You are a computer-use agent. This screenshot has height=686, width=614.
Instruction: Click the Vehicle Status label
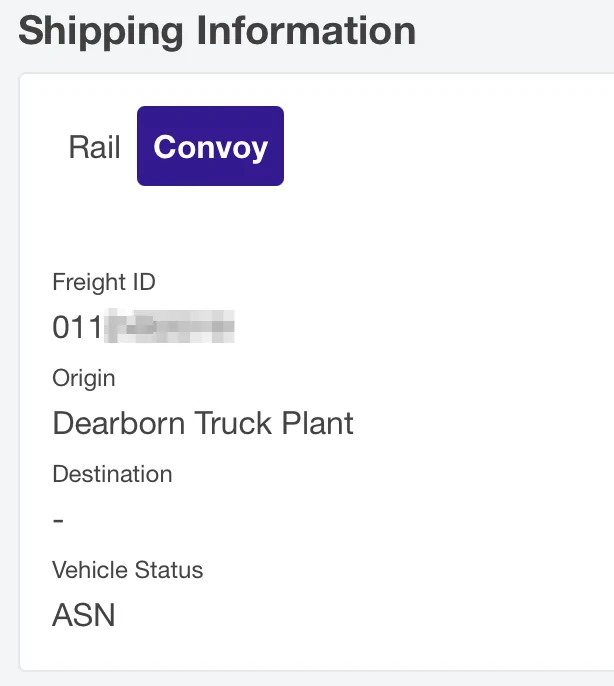(x=127, y=570)
